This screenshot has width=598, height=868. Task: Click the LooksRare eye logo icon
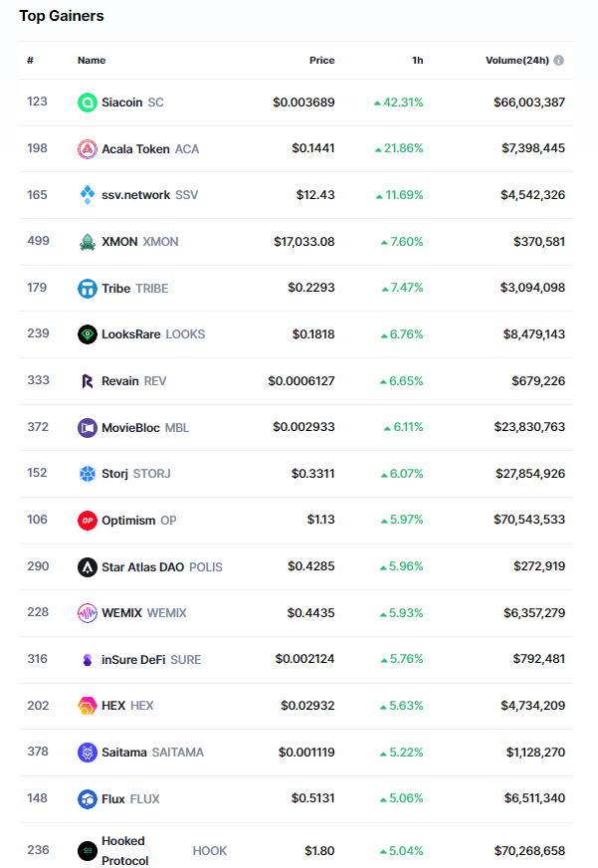click(88, 334)
